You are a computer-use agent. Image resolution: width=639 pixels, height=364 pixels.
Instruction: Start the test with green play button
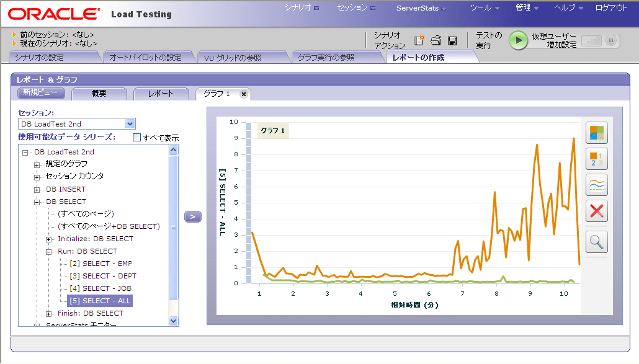click(519, 40)
